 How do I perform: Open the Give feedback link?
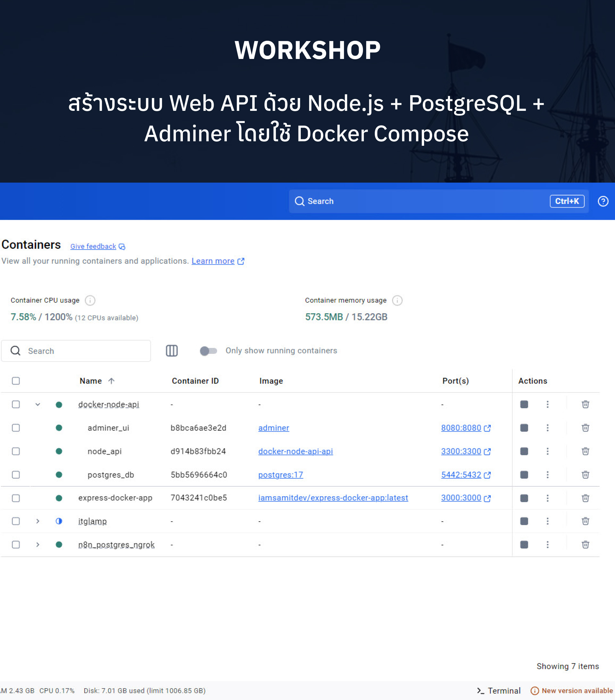pos(93,246)
